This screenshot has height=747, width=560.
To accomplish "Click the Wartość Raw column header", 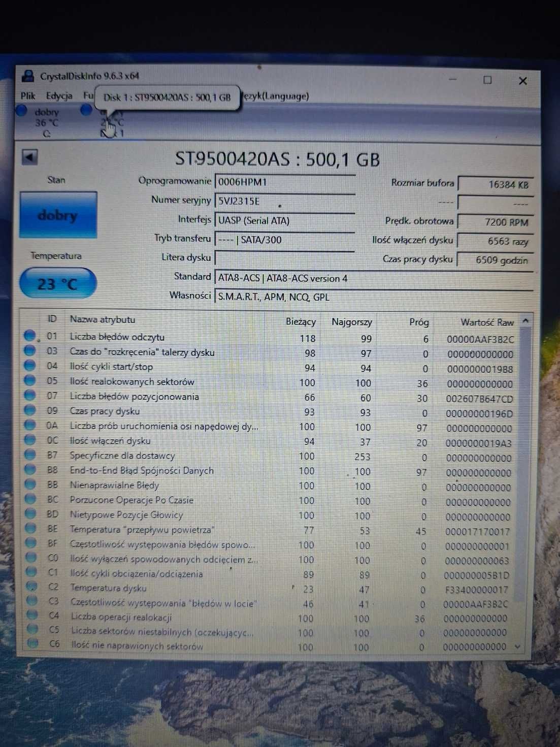I will 487,322.
